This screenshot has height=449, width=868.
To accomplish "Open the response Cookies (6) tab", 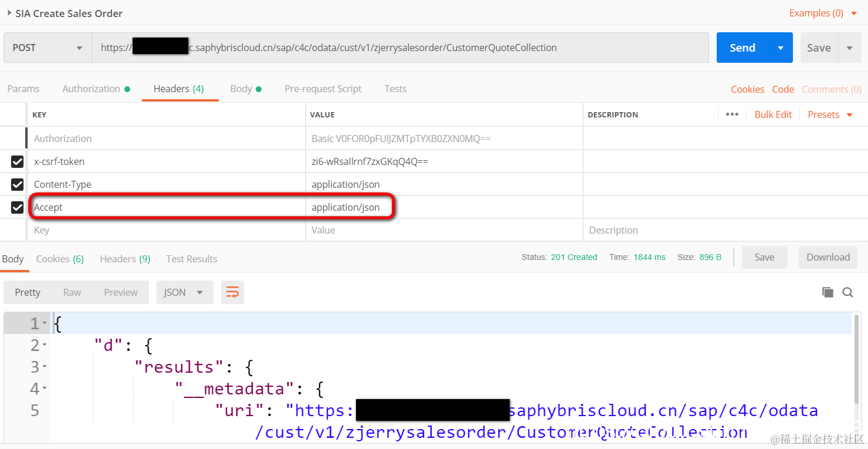I will tap(60, 259).
